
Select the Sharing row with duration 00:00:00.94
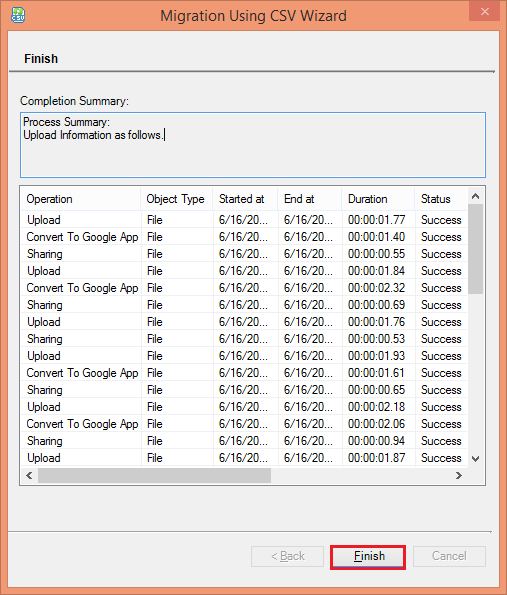tap(244, 441)
